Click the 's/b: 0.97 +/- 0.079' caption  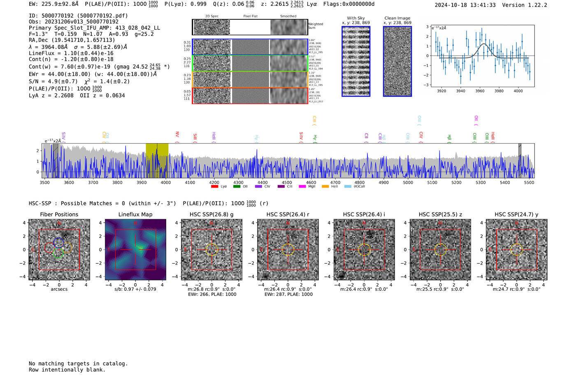pos(135,289)
